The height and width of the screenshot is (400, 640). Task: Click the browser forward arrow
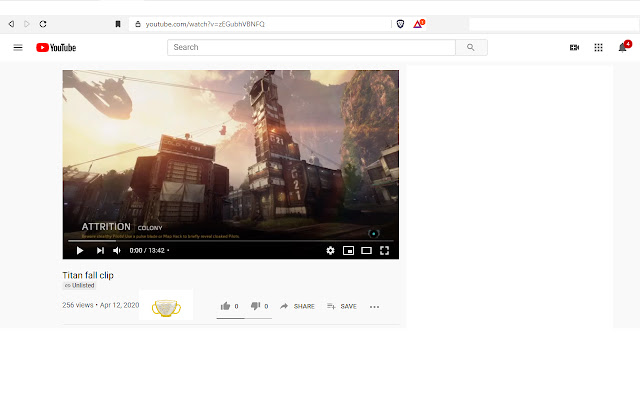pyautogui.click(x=27, y=24)
